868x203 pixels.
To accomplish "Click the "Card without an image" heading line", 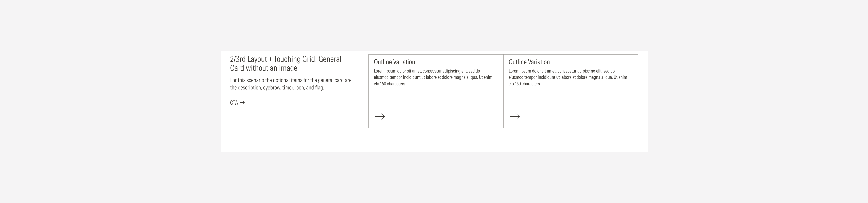I will 263,68.
